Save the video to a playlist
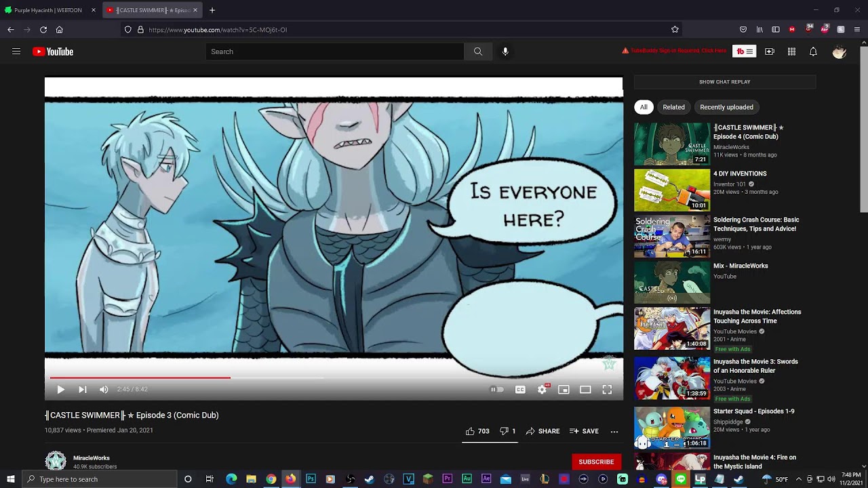868x488 pixels. point(584,431)
